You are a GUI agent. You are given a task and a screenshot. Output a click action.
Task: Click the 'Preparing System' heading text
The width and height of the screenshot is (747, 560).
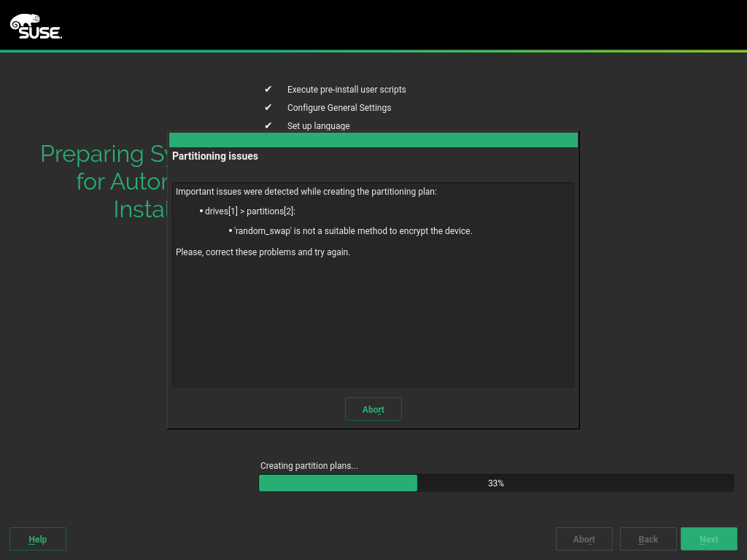click(x=104, y=154)
